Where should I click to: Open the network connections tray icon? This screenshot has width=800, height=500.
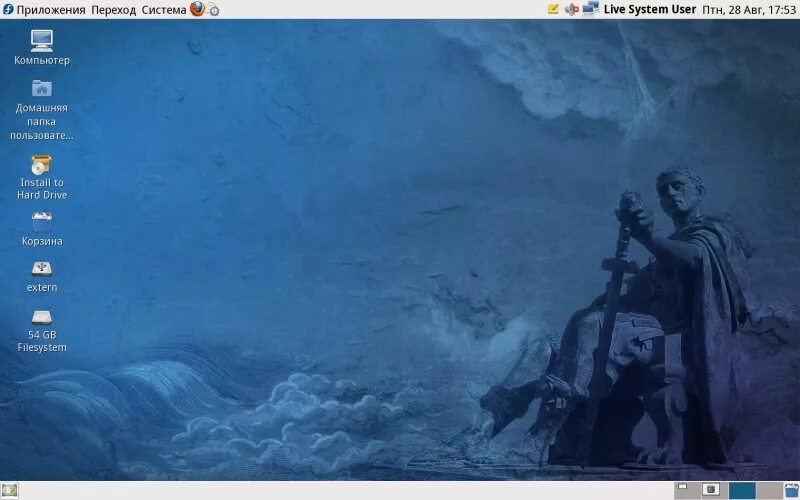(590, 9)
